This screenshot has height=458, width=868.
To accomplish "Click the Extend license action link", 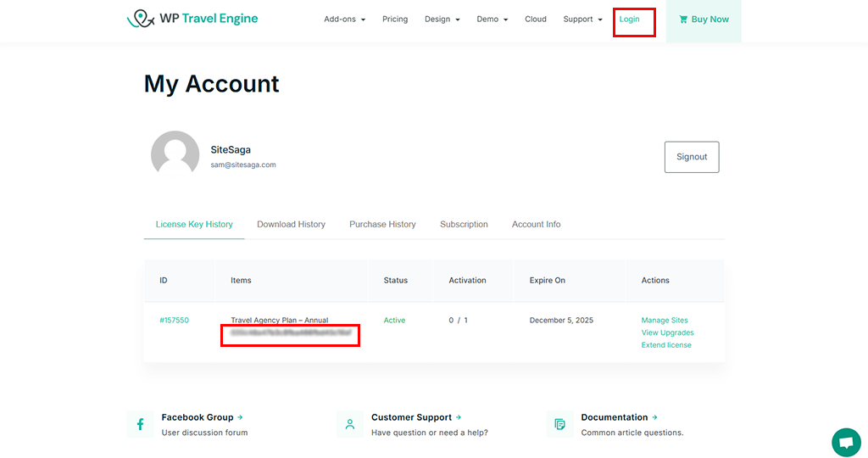I will click(x=666, y=344).
